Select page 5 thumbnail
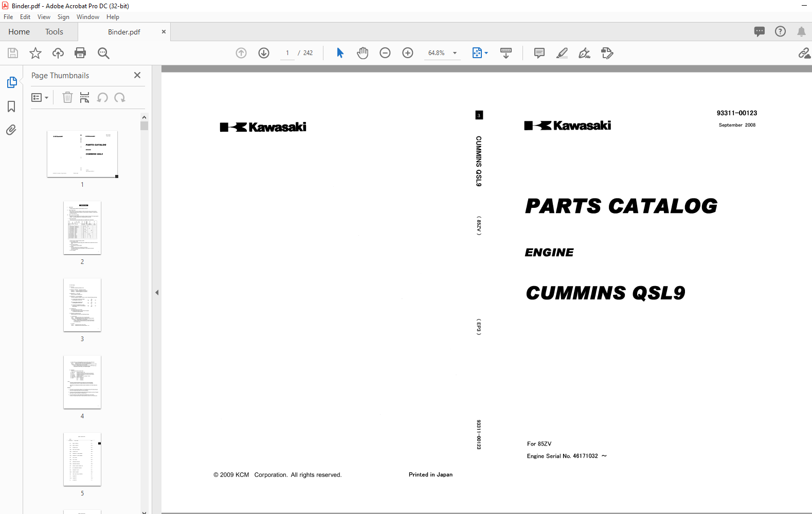This screenshot has height=514, width=812. [x=82, y=459]
